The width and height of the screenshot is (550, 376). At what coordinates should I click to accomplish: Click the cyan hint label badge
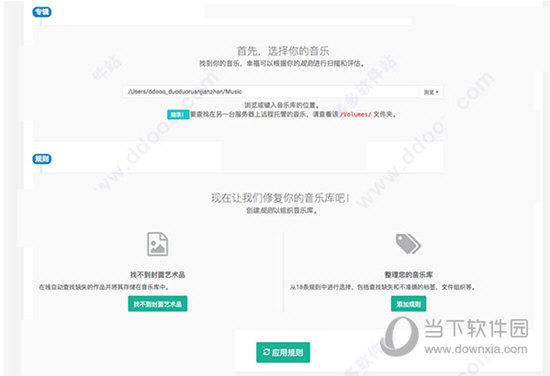pos(178,114)
